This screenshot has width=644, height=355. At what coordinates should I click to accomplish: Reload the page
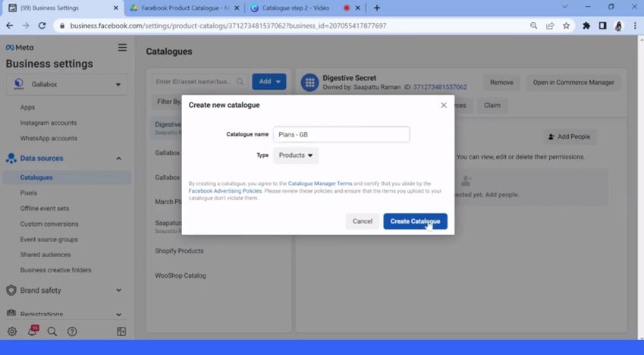42,26
